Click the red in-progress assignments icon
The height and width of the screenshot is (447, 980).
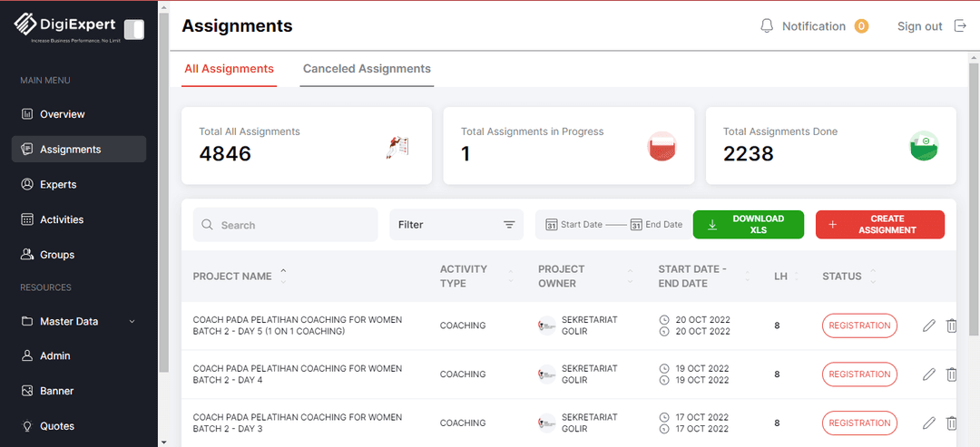(x=661, y=147)
